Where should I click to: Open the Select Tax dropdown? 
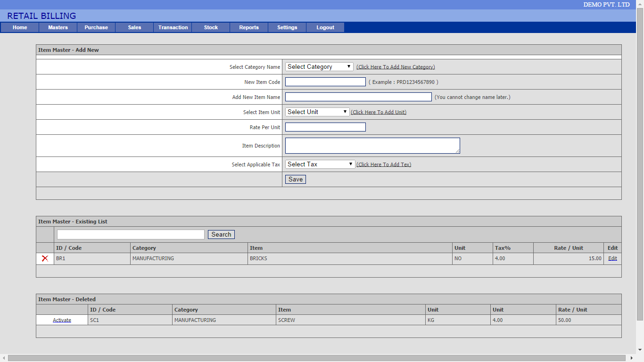(320, 165)
